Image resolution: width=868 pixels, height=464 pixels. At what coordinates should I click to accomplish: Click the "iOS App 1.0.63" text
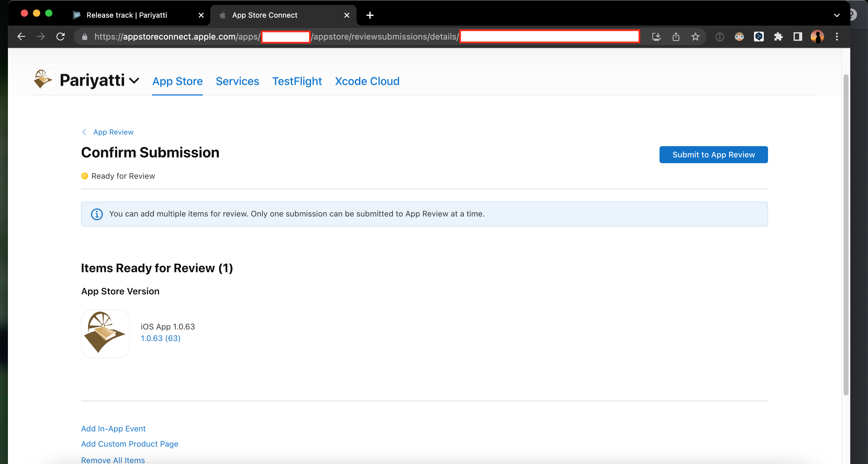click(167, 327)
